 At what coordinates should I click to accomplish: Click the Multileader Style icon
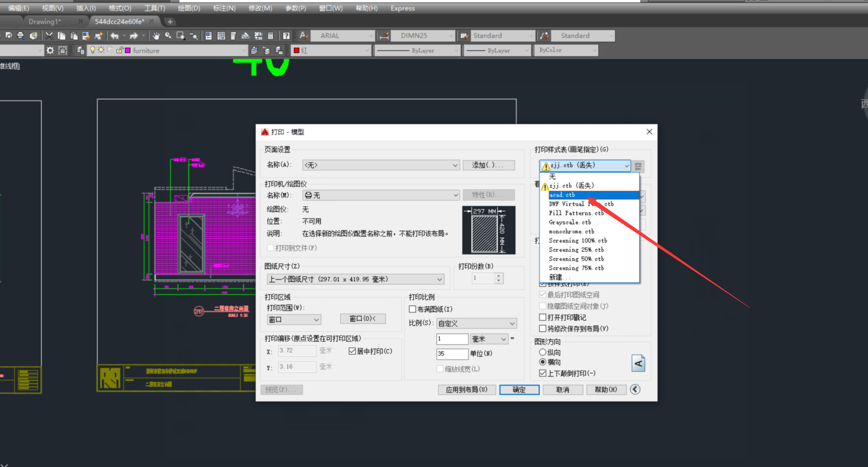[x=544, y=36]
